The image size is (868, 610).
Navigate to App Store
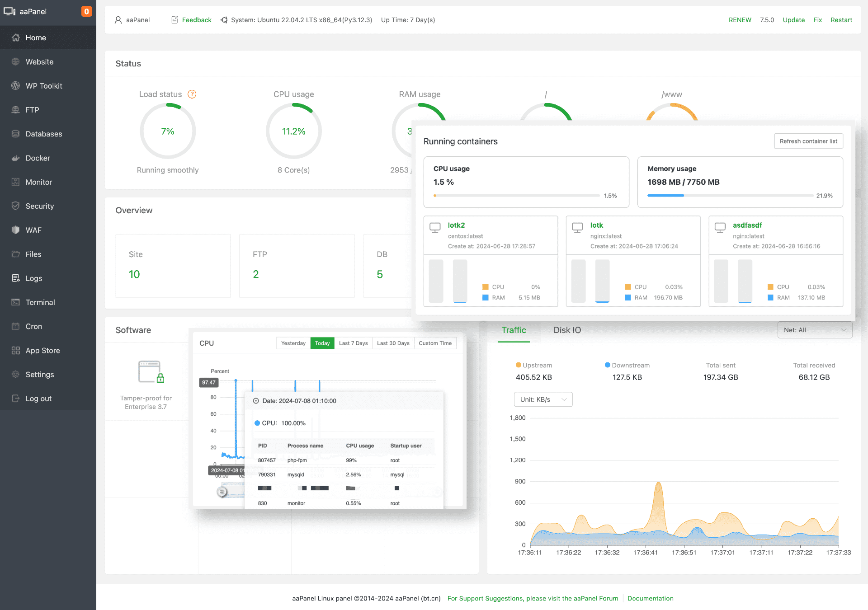(42, 350)
